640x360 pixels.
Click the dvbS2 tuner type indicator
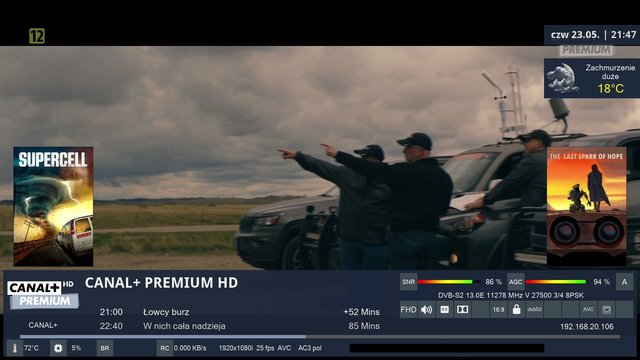click(534, 310)
